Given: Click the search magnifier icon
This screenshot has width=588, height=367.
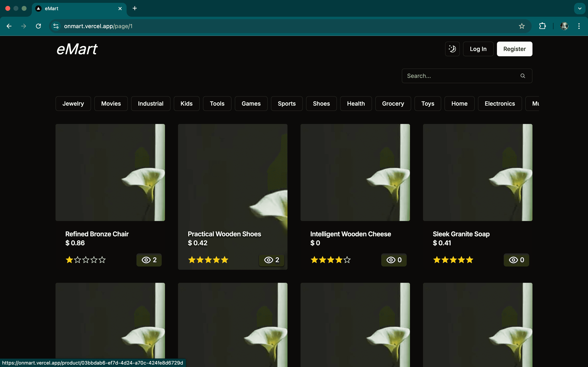Looking at the screenshot, I should (x=523, y=76).
